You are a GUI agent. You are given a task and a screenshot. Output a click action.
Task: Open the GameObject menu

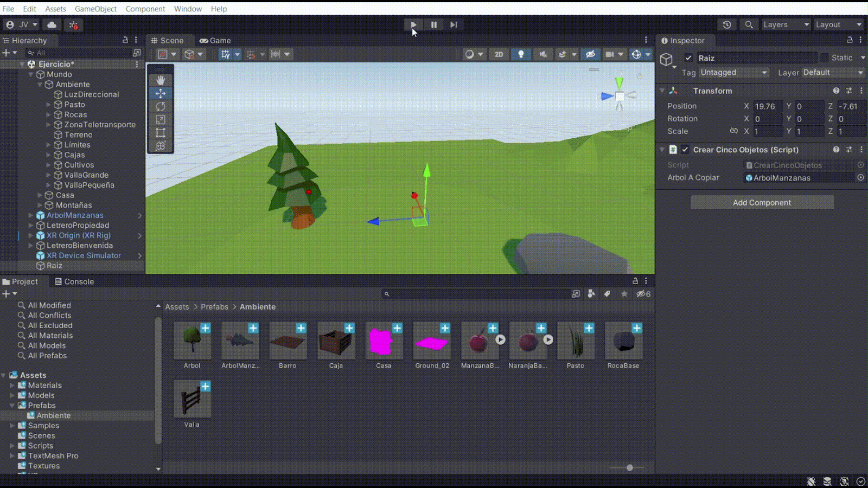(95, 9)
